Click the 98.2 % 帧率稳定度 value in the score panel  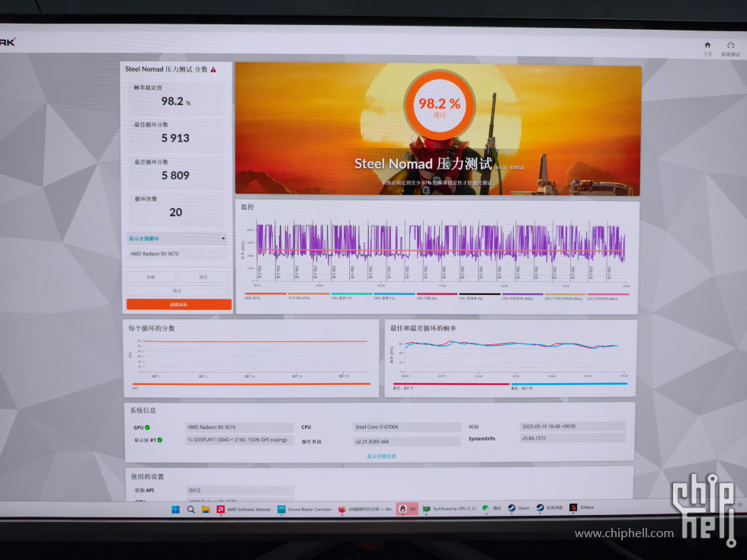[175, 101]
